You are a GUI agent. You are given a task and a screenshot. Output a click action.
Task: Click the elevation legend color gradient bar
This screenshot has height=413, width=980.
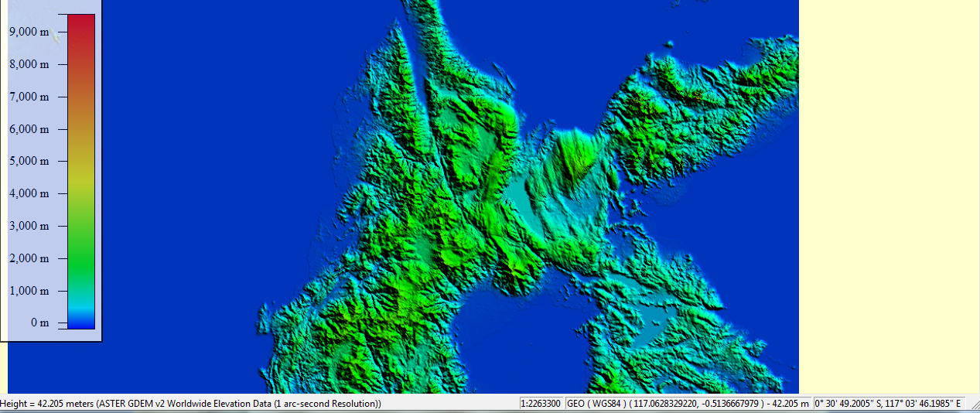pos(81,172)
